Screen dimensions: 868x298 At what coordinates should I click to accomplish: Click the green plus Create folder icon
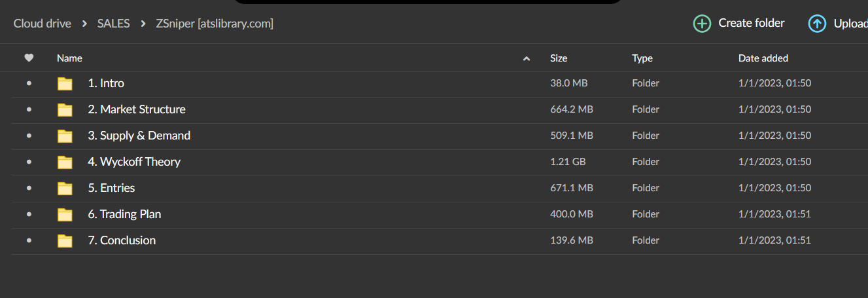point(702,24)
